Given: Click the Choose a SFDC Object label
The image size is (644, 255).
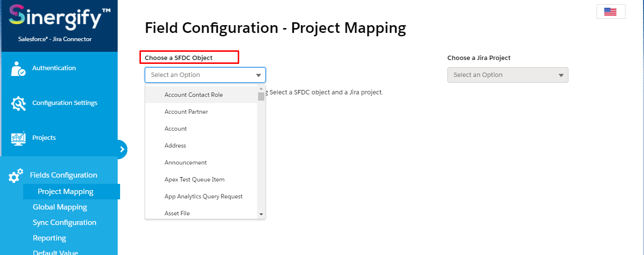Looking at the screenshot, I should point(179,58).
